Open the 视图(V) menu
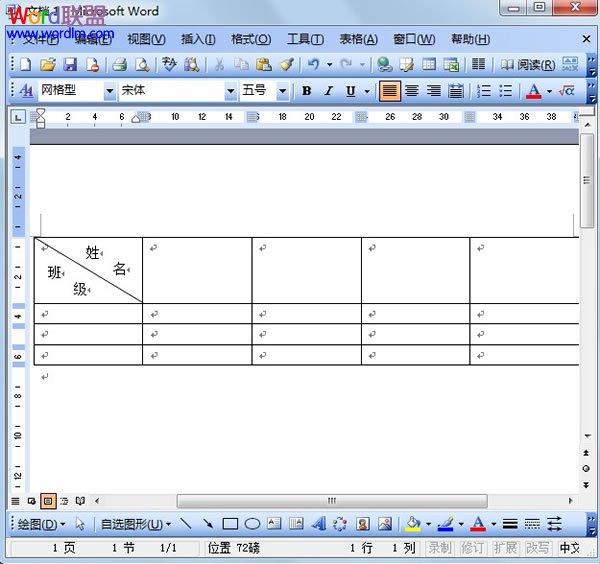Image resolution: width=600 pixels, height=564 pixels. tap(146, 39)
